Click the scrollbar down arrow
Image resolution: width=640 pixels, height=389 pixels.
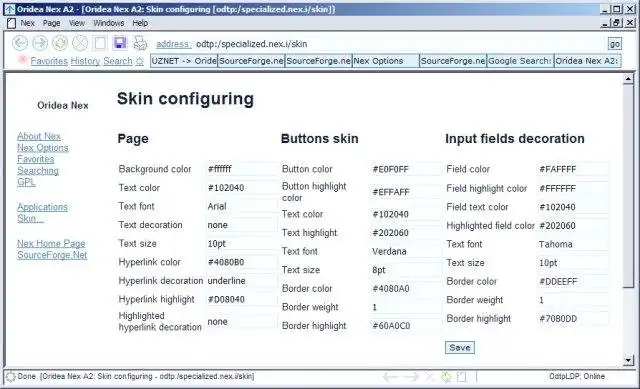(x=628, y=360)
